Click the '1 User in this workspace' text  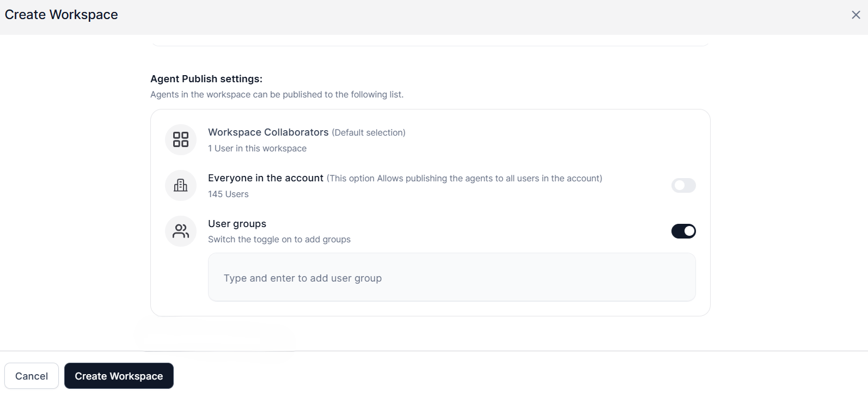[257, 148]
